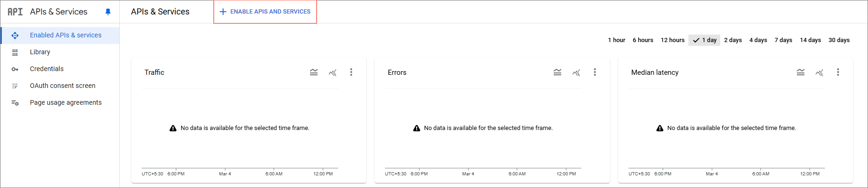The width and height of the screenshot is (868, 188).
Task: Open Errors chart more options menu
Action: tap(595, 72)
